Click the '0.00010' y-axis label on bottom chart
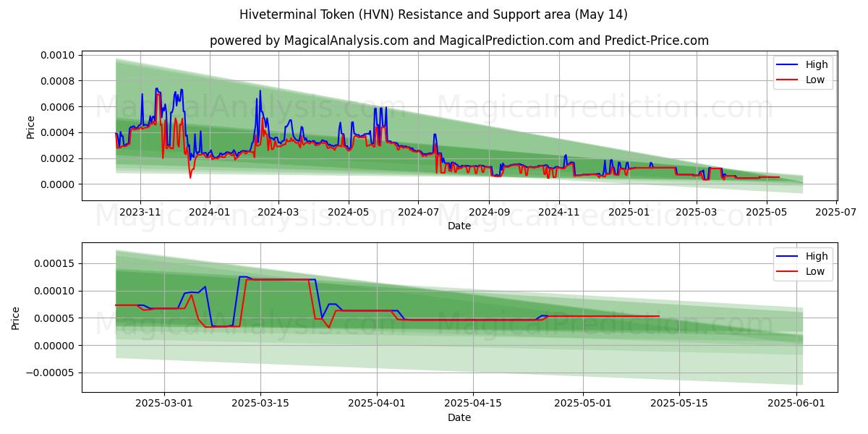This screenshot has width=868, height=434. 56,291
